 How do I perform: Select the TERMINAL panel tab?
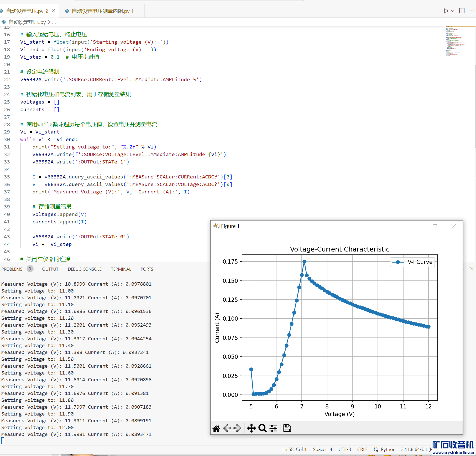coord(121,269)
